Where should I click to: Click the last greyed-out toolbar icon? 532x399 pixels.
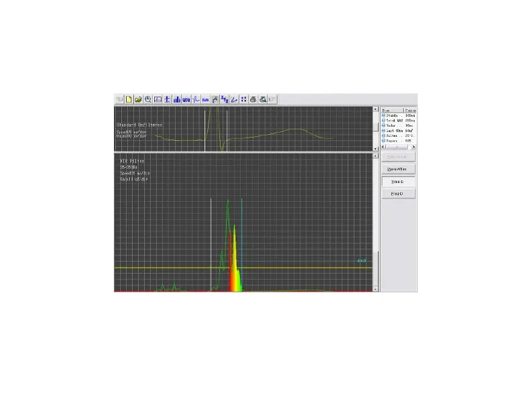[x=272, y=99]
